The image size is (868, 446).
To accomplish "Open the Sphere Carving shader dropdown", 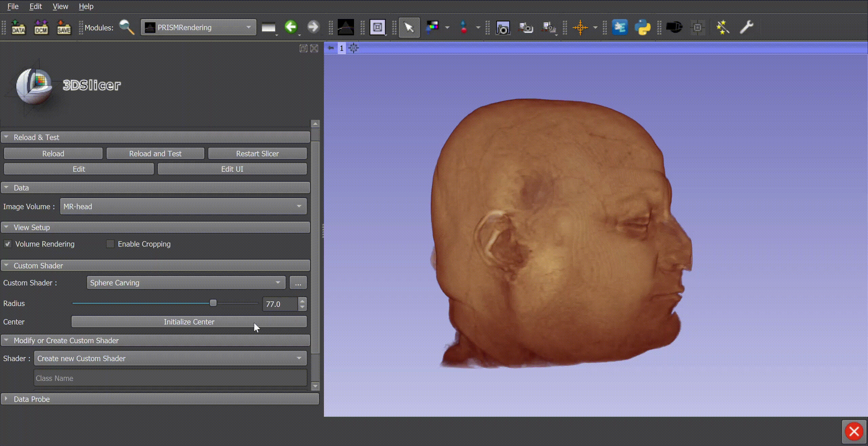I will pos(186,283).
